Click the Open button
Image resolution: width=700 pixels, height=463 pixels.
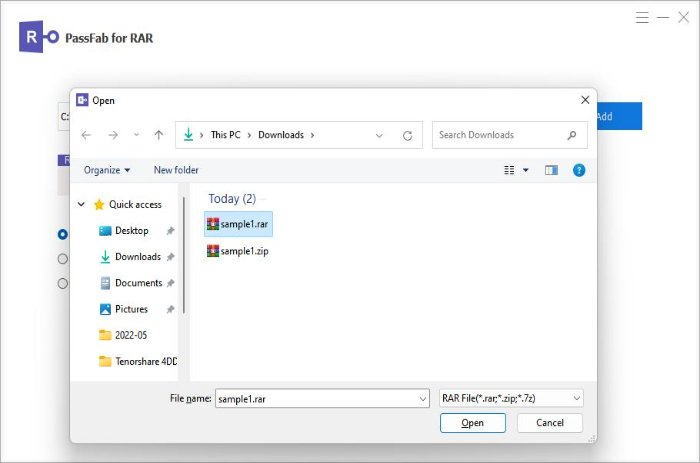(x=473, y=423)
